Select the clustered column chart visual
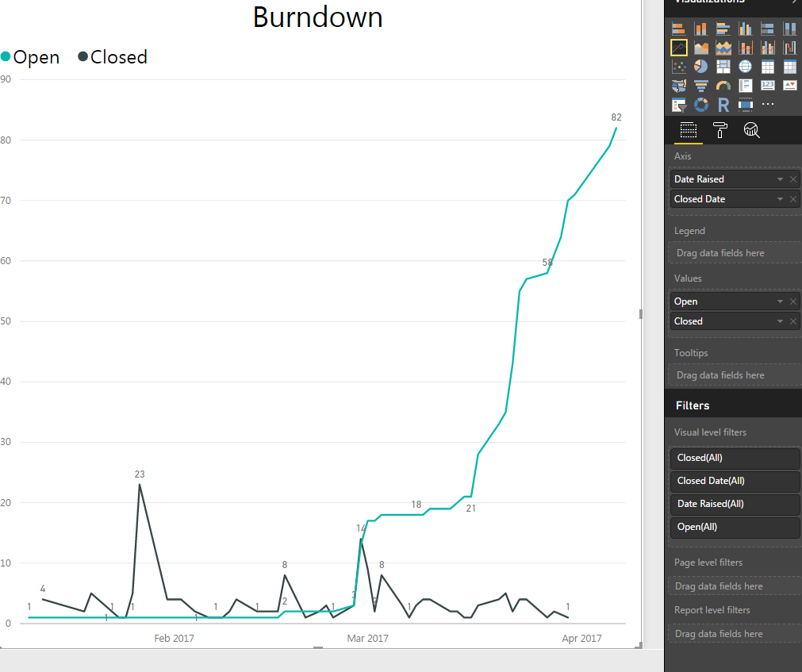The height and width of the screenshot is (672, 802). [x=745, y=29]
